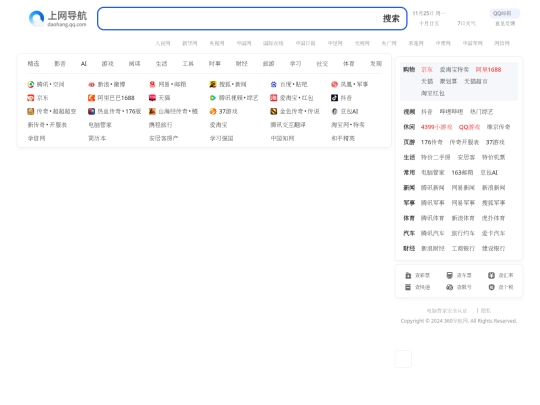This screenshot has height=405, width=540.
Task: Click the 阿里巴巴1688 orange icon
Action: click(x=91, y=98)
